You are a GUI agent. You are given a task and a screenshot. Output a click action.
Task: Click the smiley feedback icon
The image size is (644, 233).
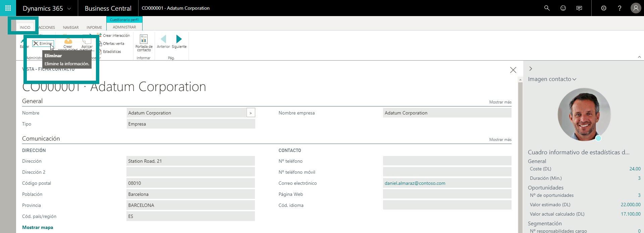coord(563,8)
